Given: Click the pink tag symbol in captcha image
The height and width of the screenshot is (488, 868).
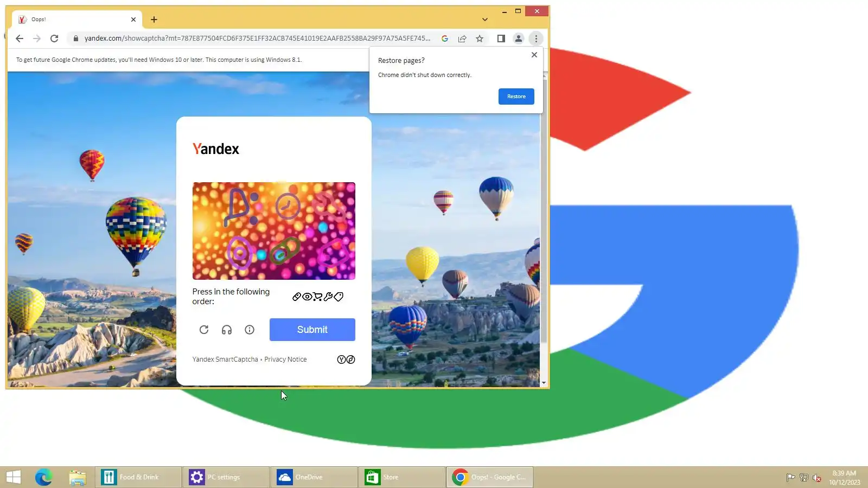Looking at the screenshot, I should (x=333, y=252).
